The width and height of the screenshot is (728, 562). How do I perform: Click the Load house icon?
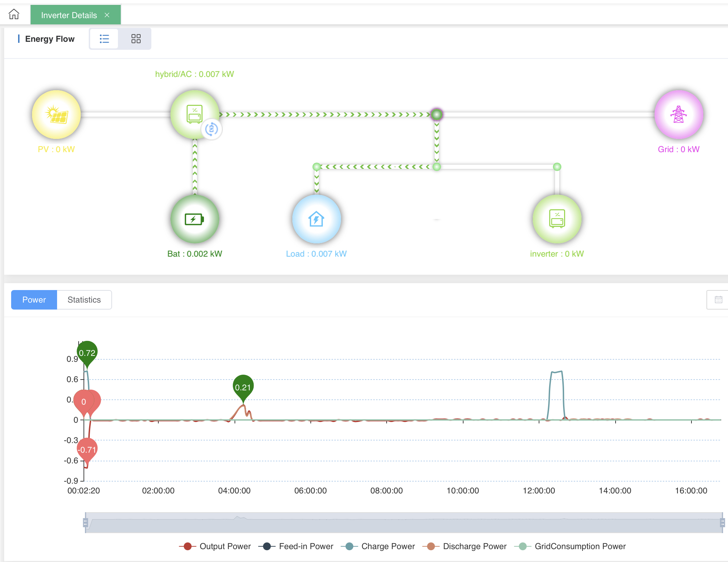coord(316,219)
